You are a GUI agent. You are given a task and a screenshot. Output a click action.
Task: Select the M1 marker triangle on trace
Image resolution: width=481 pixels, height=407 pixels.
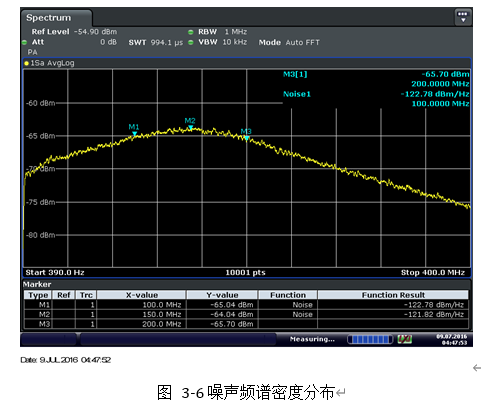point(134,134)
